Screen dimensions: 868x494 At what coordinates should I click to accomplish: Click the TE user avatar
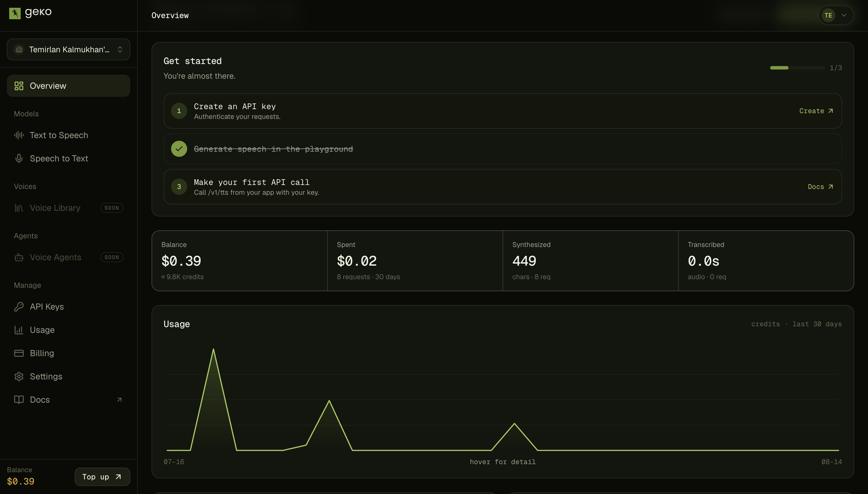pyautogui.click(x=828, y=15)
